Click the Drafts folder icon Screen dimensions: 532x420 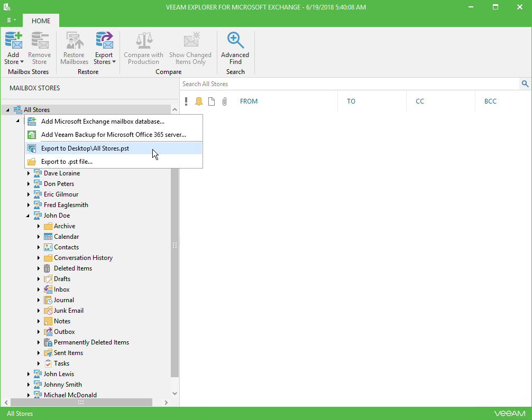48,279
